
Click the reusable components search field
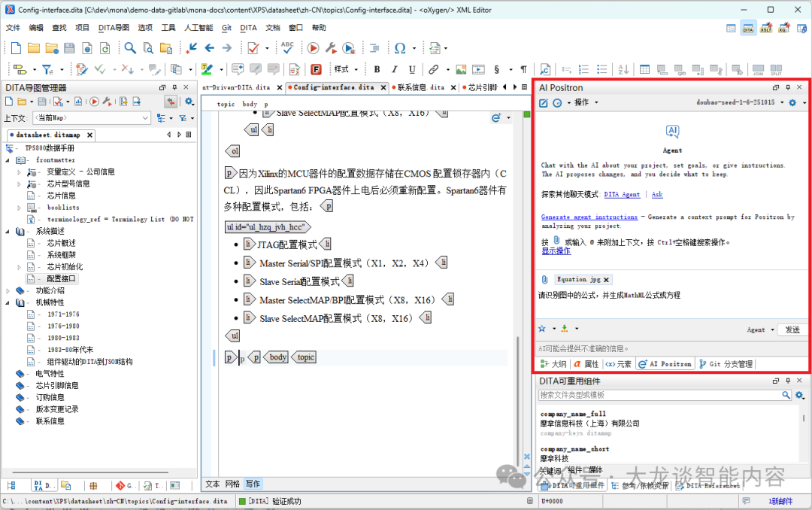click(659, 395)
